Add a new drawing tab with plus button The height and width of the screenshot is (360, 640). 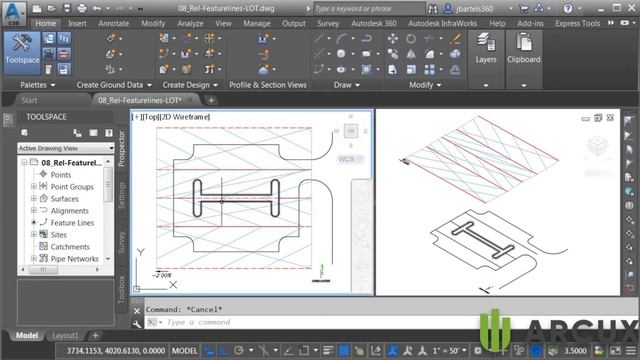[x=211, y=100]
